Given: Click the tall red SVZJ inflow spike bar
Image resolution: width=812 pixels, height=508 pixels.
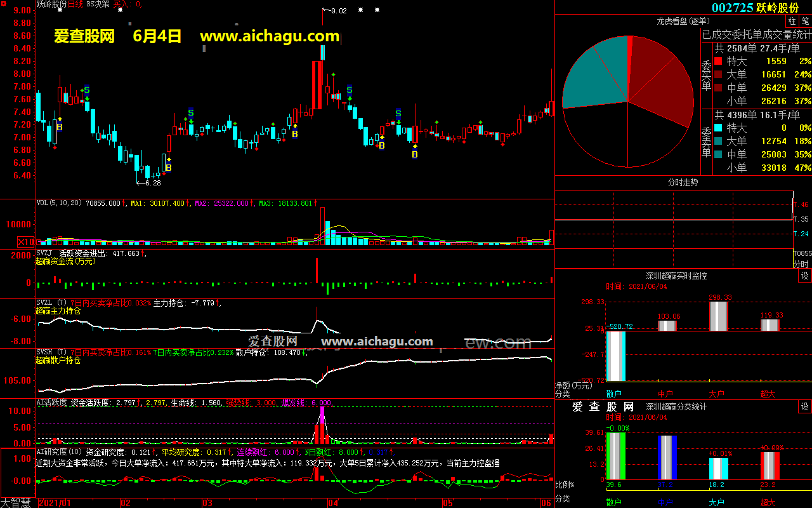Looking at the screenshot, I should tap(316, 270).
